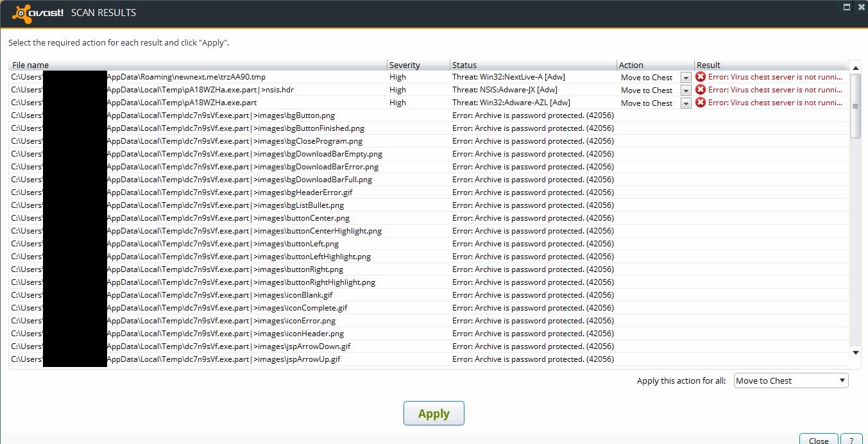The width and height of the screenshot is (868, 444).
Task: Click the Apply button
Action: 434,413
